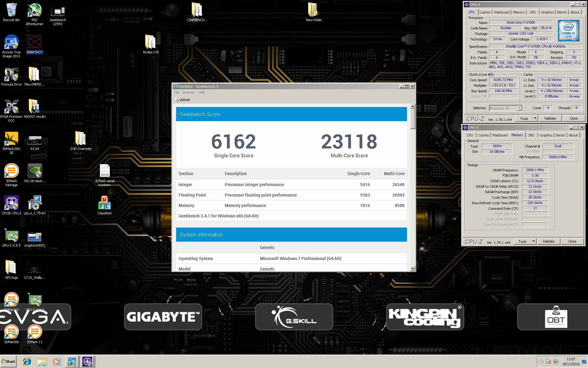Open the cpu-z_1.78-en installer icon
Screen dimensions: 588x368
34,205
